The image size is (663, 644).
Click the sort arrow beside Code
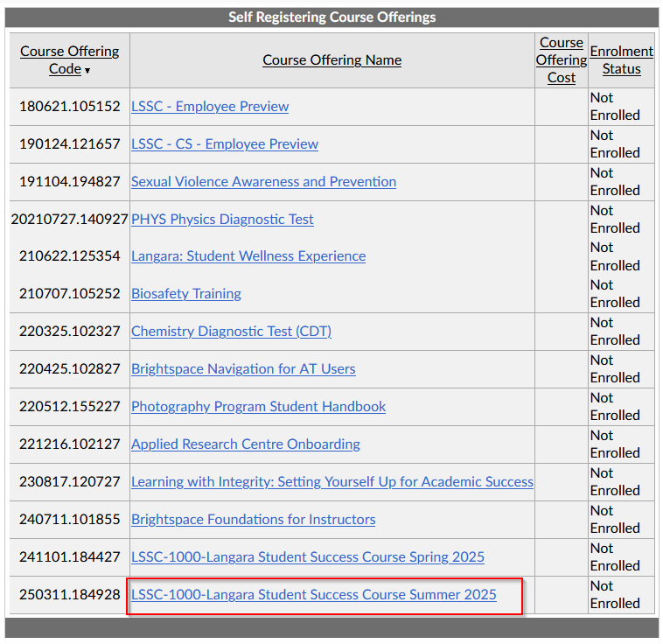click(87, 70)
